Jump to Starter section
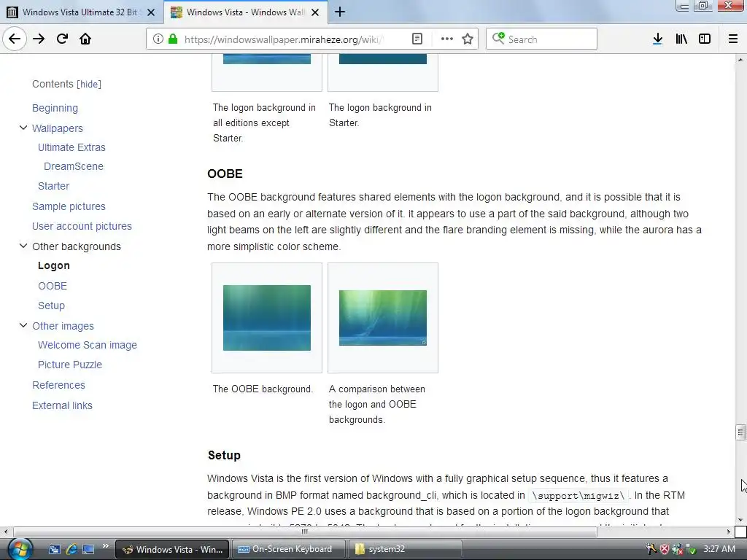 (53, 186)
